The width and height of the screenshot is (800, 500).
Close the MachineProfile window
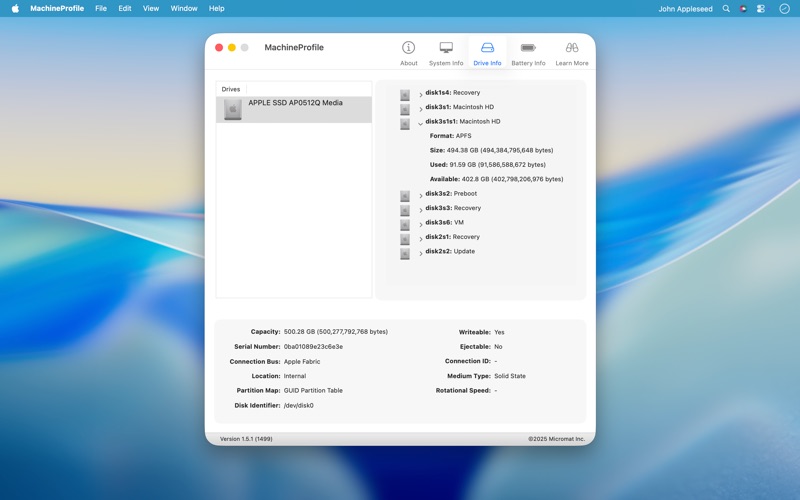(219, 47)
